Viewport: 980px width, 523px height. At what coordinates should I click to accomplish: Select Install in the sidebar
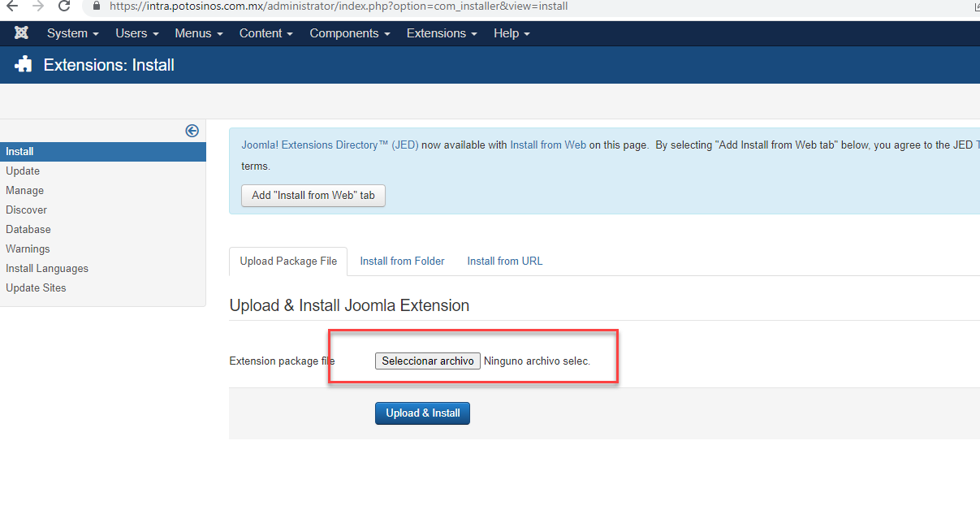[x=103, y=152]
